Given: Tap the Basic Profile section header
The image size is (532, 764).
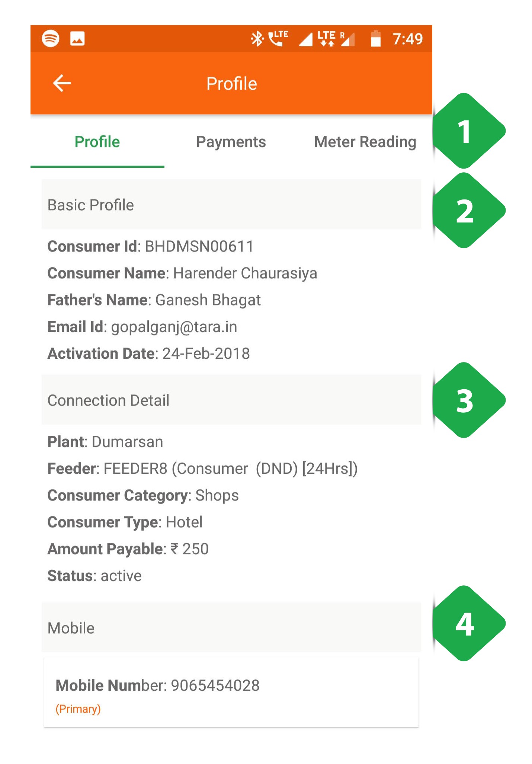Looking at the screenshot, I should click(x=231, y=204).
